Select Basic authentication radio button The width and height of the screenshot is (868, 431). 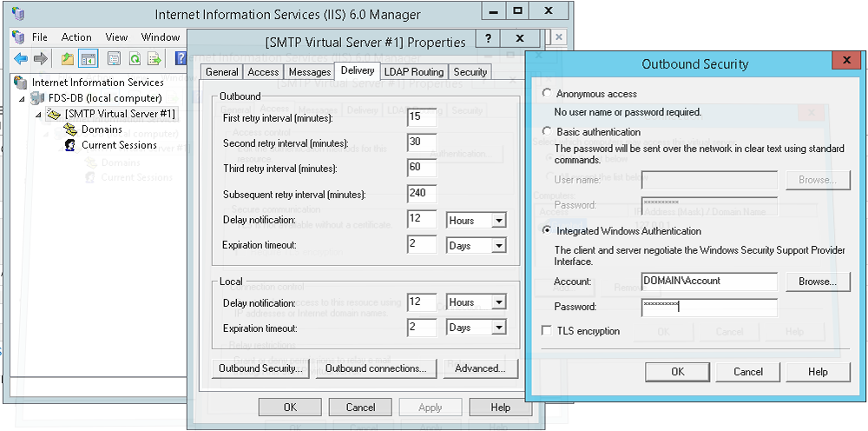click(x=547, y=131)
